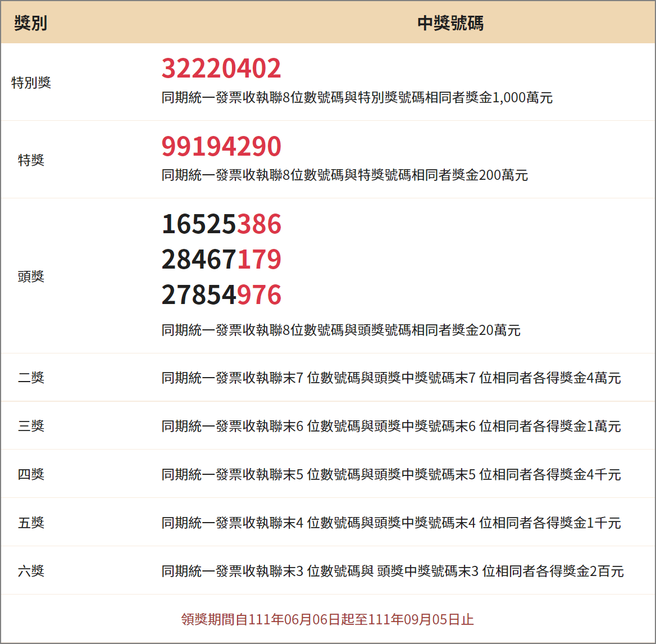656x644 pixels.
Task: Click the 1,000萬元 special prize description text
Action: [x=357, y=97]
